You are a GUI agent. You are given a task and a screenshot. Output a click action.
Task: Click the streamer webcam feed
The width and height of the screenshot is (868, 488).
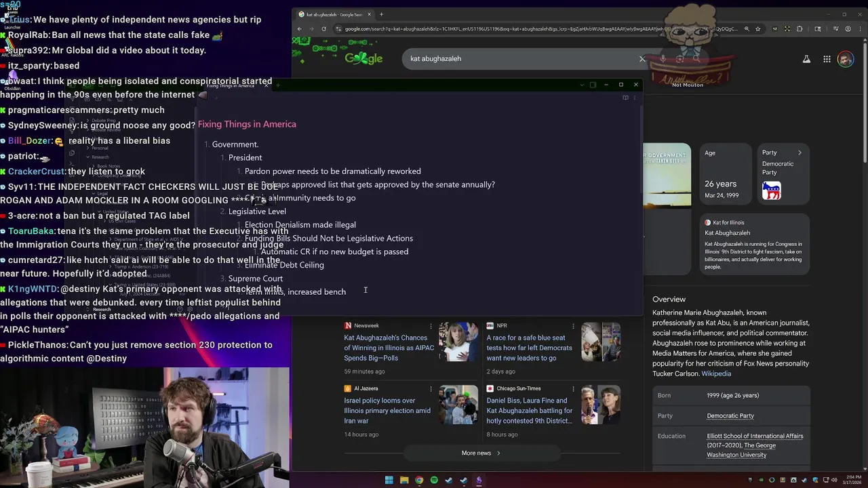[x=145, y=428]
